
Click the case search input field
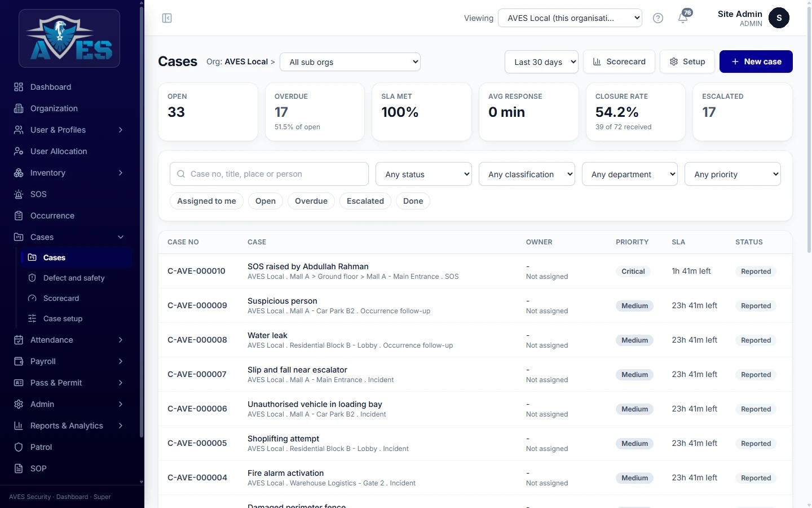tap(269, 174)
